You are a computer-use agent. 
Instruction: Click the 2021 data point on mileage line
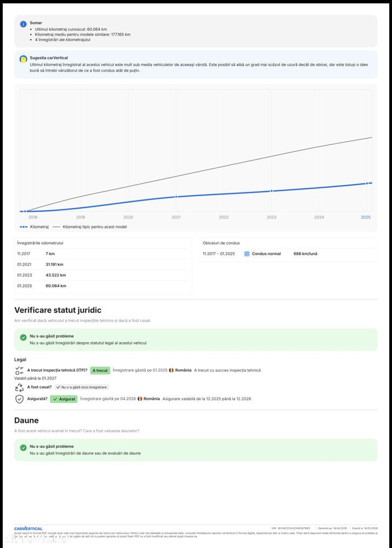pos(176,197)
